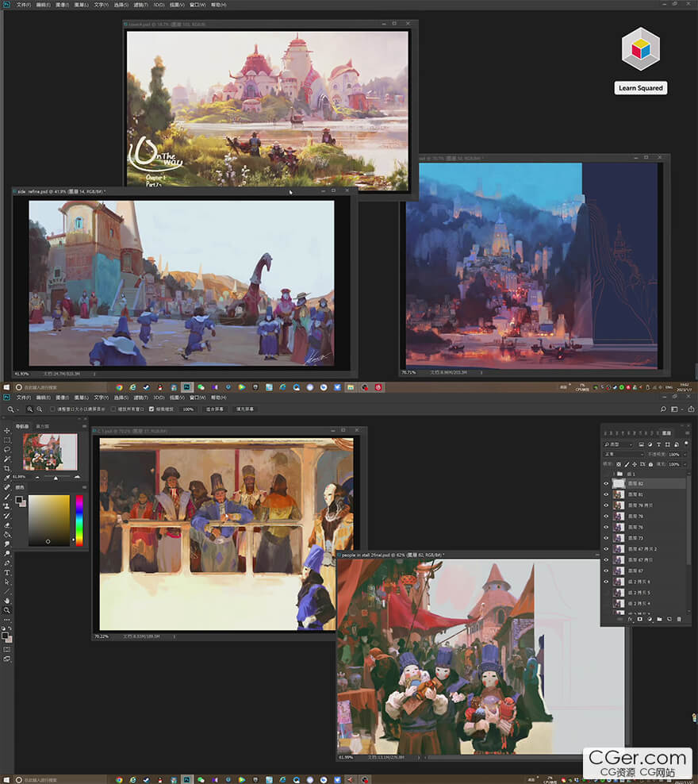This screenshot has height=784, width=698.
Task: Select the Hand tool
Action: [x=7, y=601]
